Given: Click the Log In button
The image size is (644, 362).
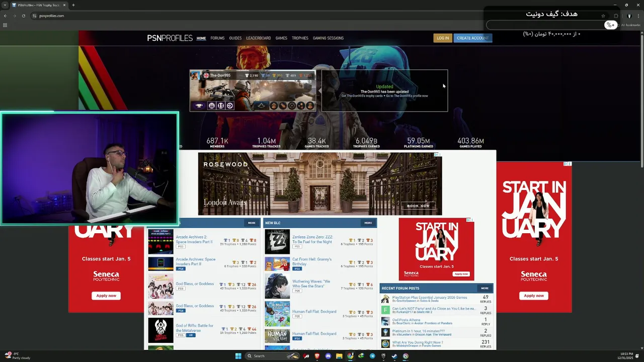Looking at the screenshot, I should click(x=443, y=38).
